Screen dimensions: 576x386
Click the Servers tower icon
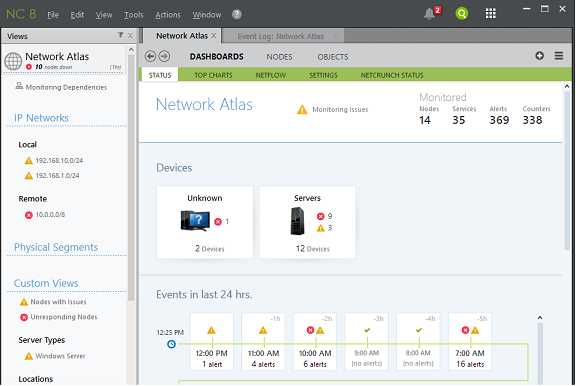coord(297,221)
